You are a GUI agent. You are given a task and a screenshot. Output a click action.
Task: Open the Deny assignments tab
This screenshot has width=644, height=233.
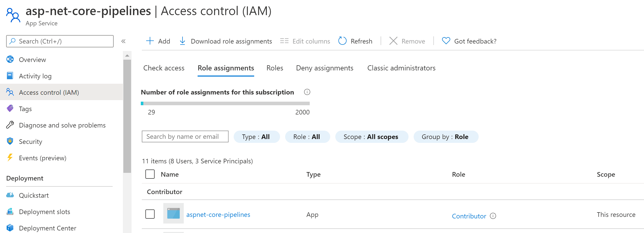click(x=325, y=68)
